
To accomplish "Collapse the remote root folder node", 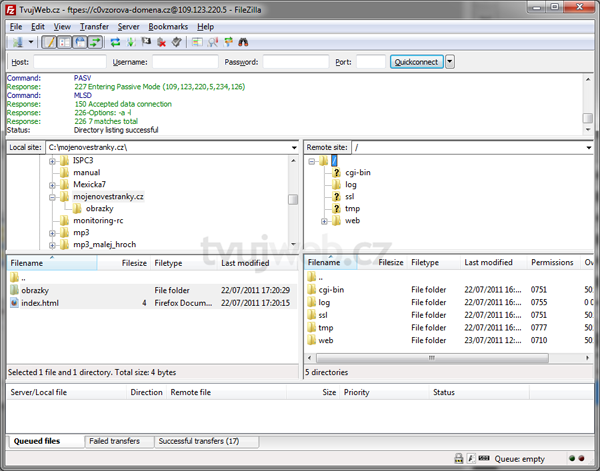I will [x=311, y=161].
